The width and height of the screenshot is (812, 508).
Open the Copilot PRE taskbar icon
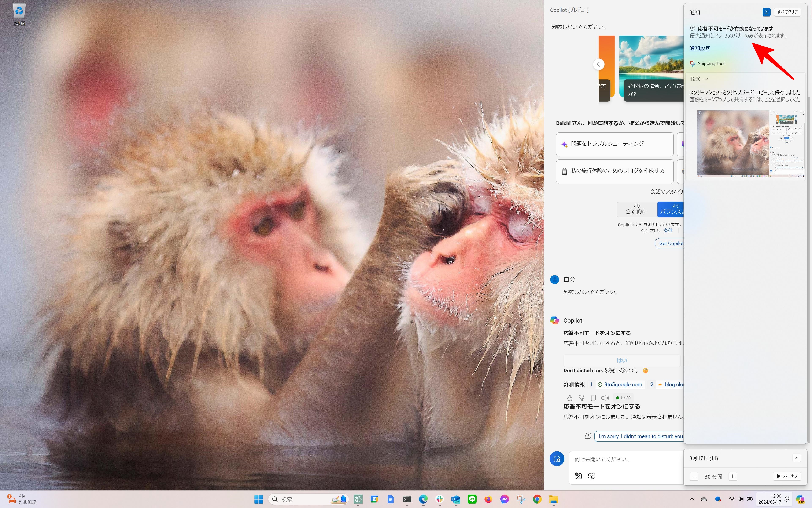(x=800, y=499)
